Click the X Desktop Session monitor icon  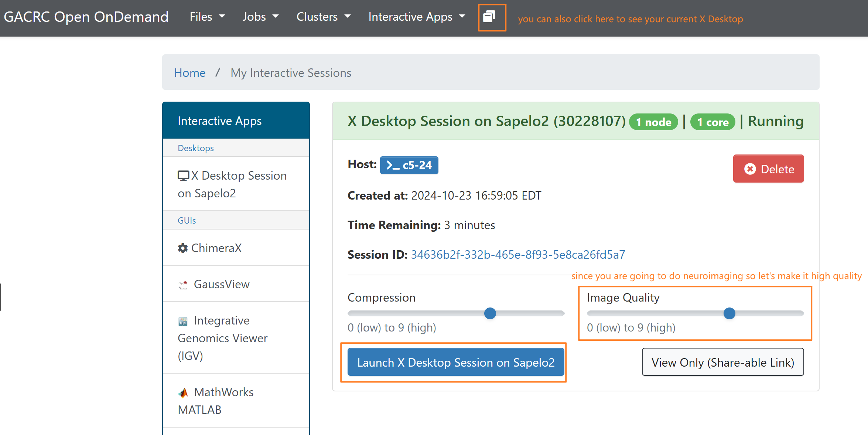[183, 176]
